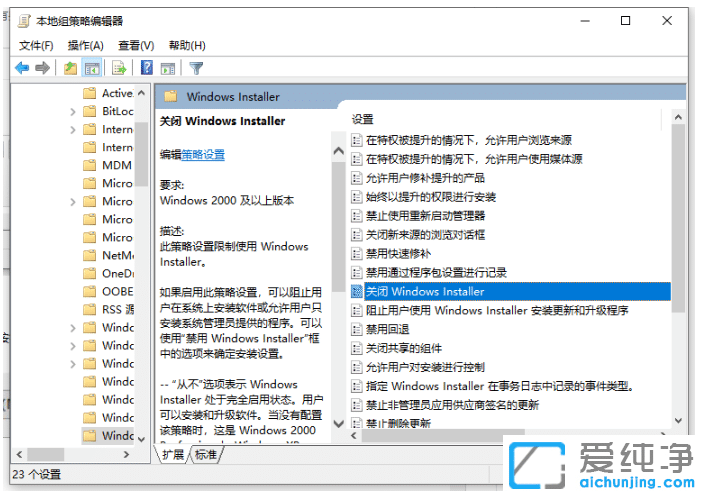Select 允许用户修补提升的产品 setting
The width and height of the screenshot is (703, 495).
pos(425,178)
